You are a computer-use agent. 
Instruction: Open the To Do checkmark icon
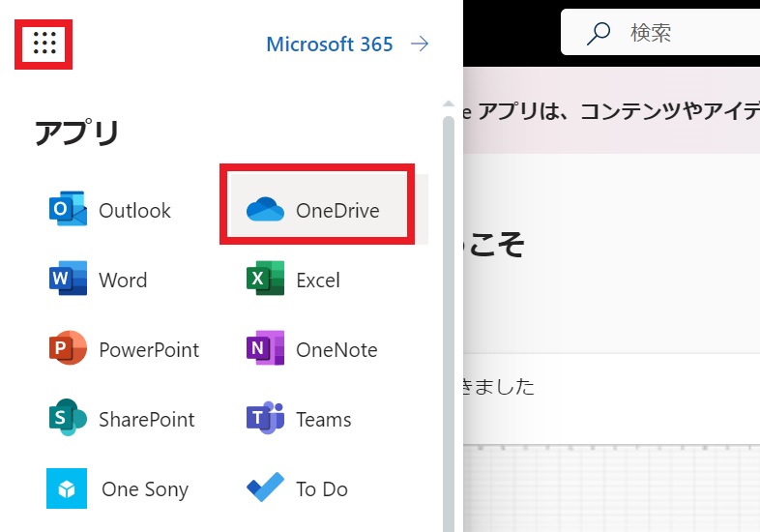[265, 487]
